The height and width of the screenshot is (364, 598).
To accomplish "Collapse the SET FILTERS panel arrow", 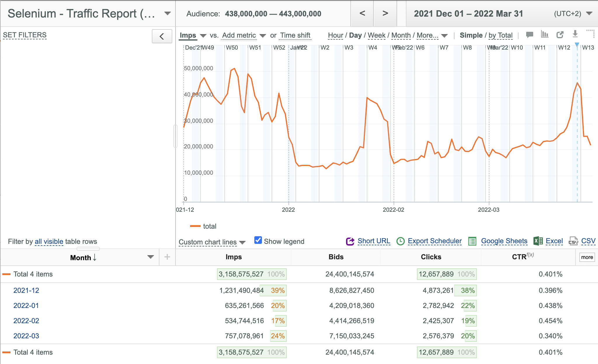I will click(162, 36).
